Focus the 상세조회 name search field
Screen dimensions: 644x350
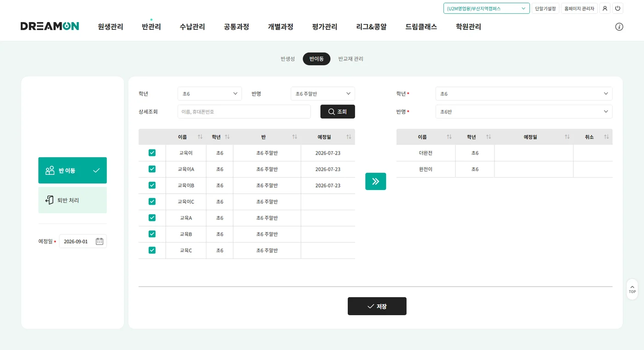tap(244, 112)
